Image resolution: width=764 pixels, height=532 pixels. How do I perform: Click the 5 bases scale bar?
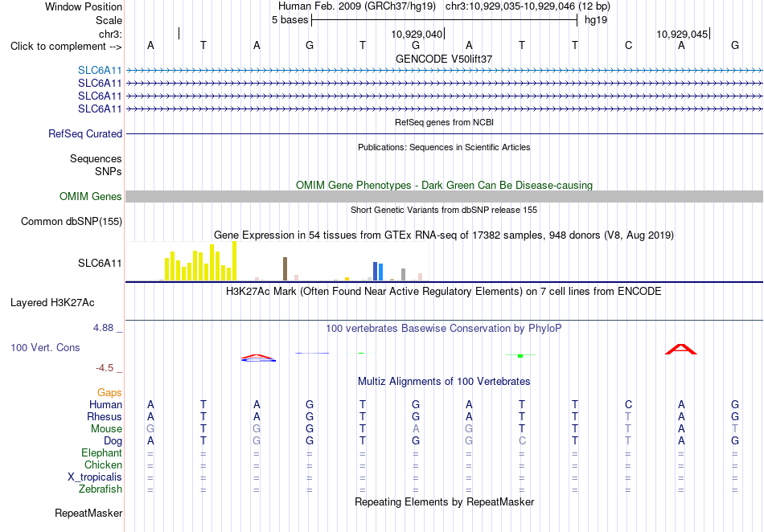tap(444, 20)
